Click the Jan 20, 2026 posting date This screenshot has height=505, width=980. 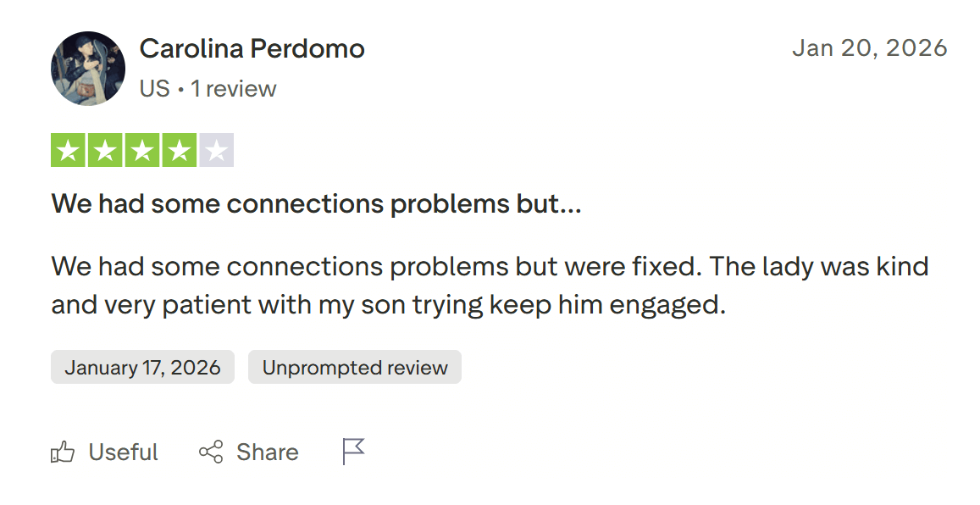coord(869,48)
